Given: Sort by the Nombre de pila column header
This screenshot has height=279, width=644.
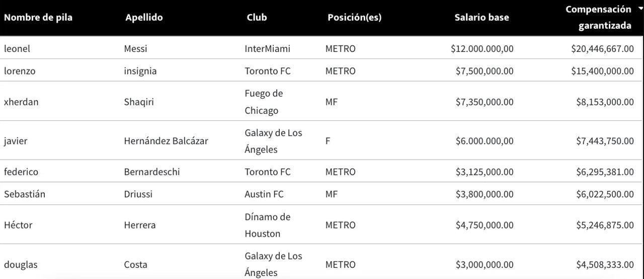Looking at the screenshot, I should click(x=38, y=18).
